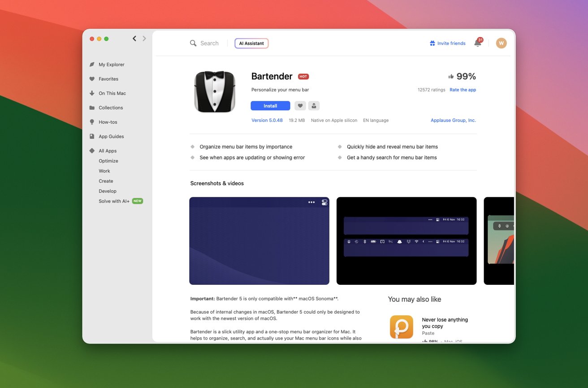
Task: Select the Work category
Action: pyautogui.click(x=104, y=171)
